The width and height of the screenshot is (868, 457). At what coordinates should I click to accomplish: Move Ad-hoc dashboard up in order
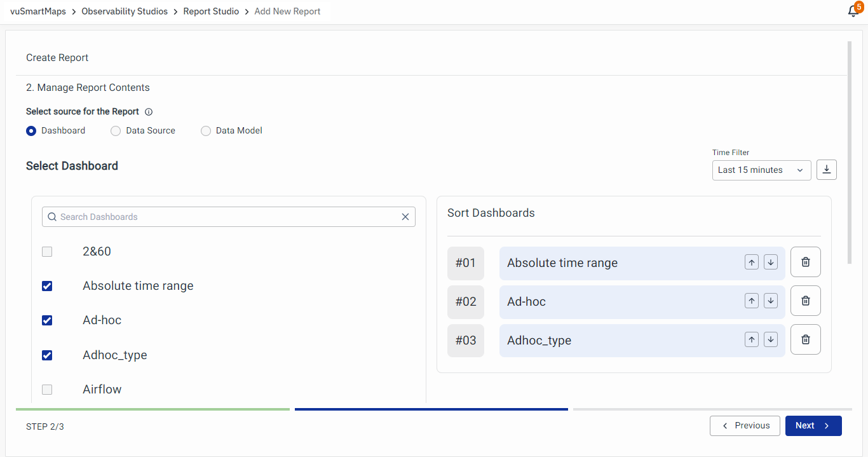coord(752,301)
